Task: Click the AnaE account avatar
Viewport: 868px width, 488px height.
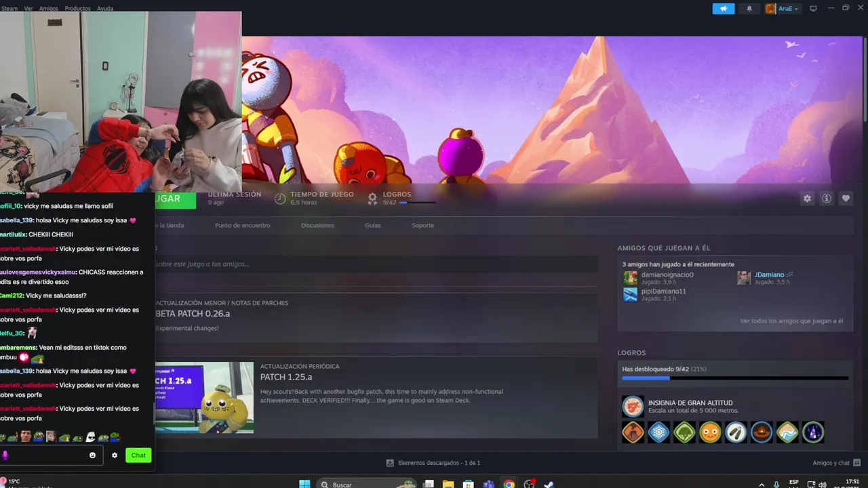Action: point(770,9)
